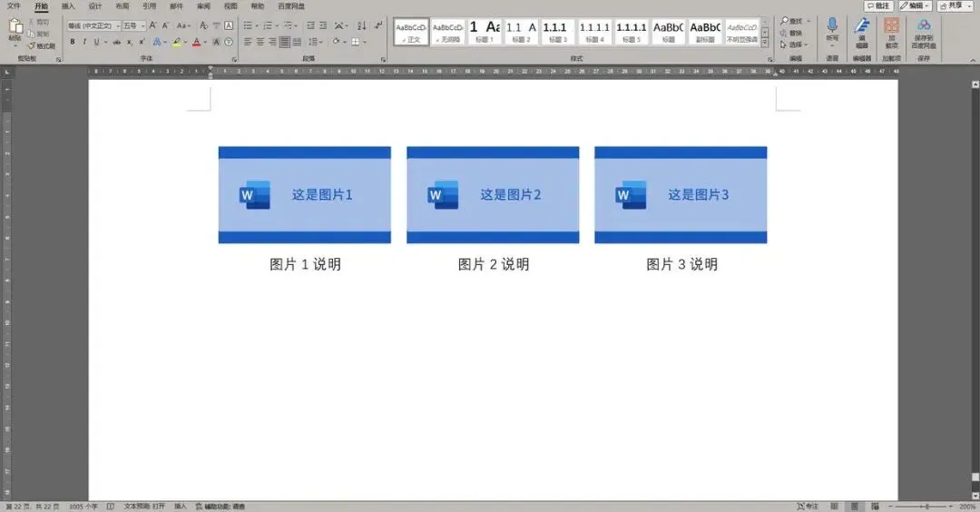
Task: Select the Format Painter (格式刷)
Action: point(41,45)
